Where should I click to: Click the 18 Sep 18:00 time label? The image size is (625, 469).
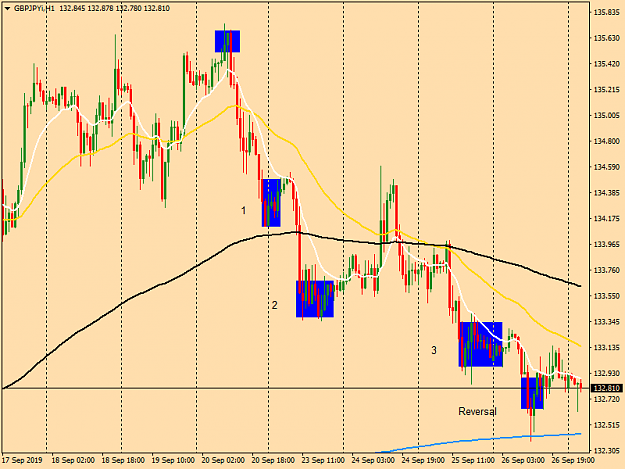(123, 460)
